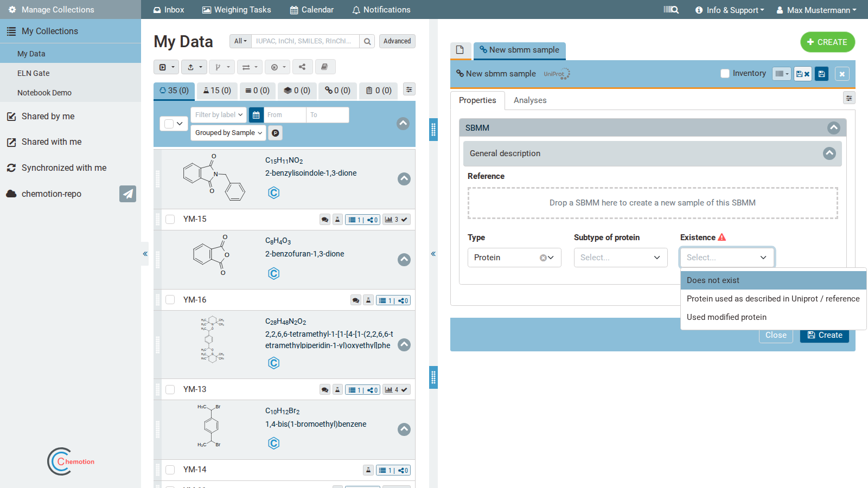The width and height of the screenshot is (868, 488).
Task: Open the properties tab layout sliders icon
Action: click(849, 98)
